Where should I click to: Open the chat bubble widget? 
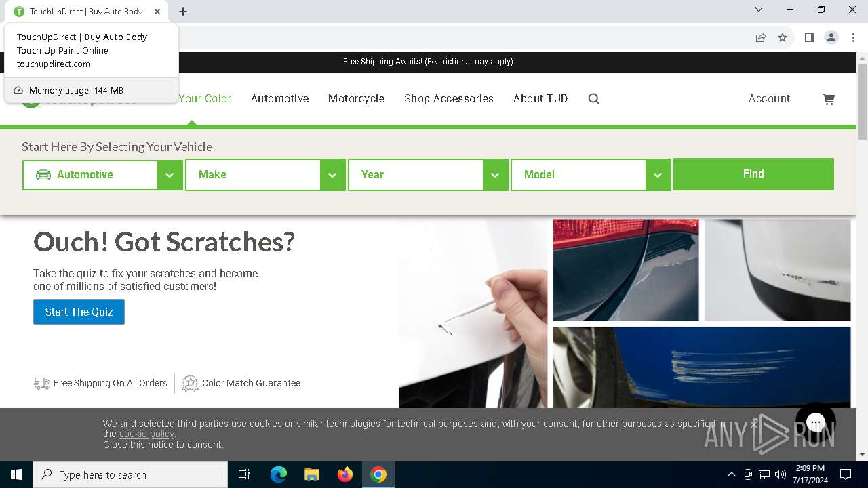tap(816, 423)
